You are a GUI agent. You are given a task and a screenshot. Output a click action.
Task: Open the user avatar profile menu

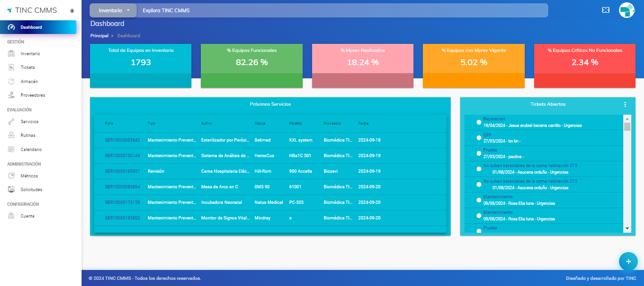(x=627, y=10)
